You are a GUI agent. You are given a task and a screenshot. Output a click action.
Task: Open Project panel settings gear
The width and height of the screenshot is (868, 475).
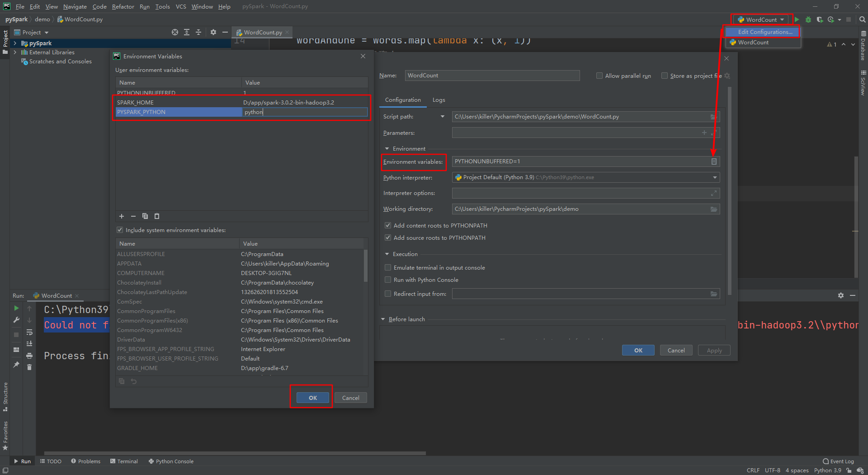coord(213,32)
